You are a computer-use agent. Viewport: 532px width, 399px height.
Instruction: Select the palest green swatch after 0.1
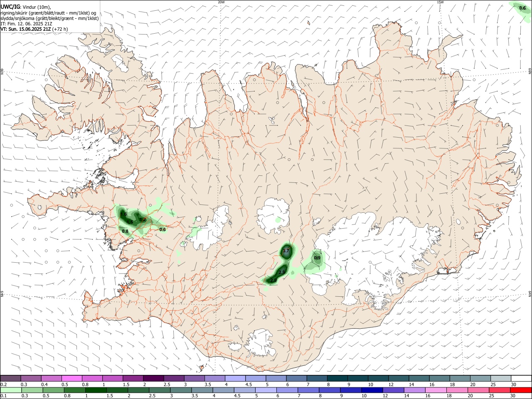tap(11, 390)
